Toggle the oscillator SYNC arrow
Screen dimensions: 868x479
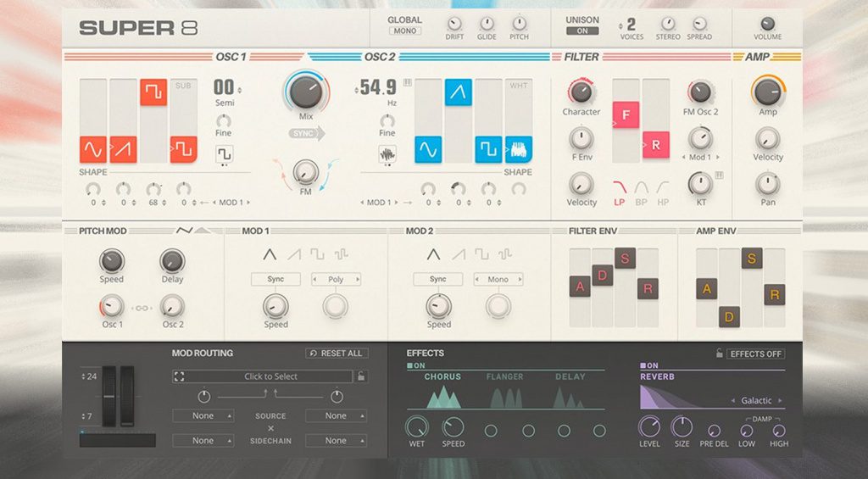coord(307,133)
